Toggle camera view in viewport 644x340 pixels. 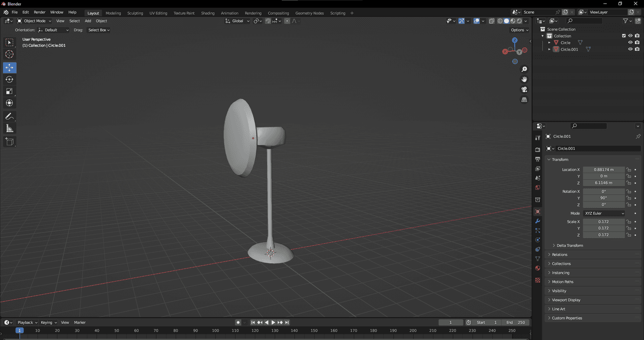pyautogui.click(x=524, y=90)
